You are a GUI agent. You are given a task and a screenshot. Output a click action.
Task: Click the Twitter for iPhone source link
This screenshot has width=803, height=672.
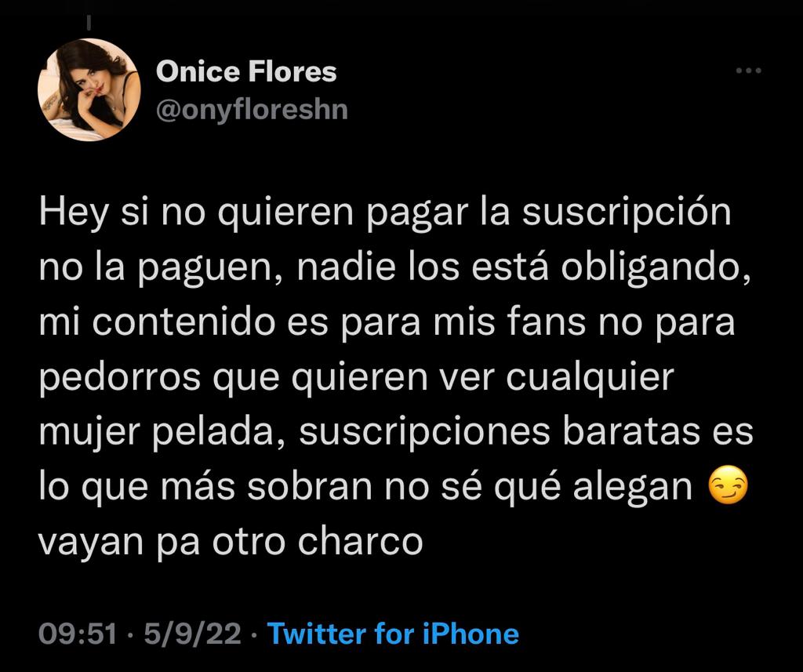click(393, 634)
